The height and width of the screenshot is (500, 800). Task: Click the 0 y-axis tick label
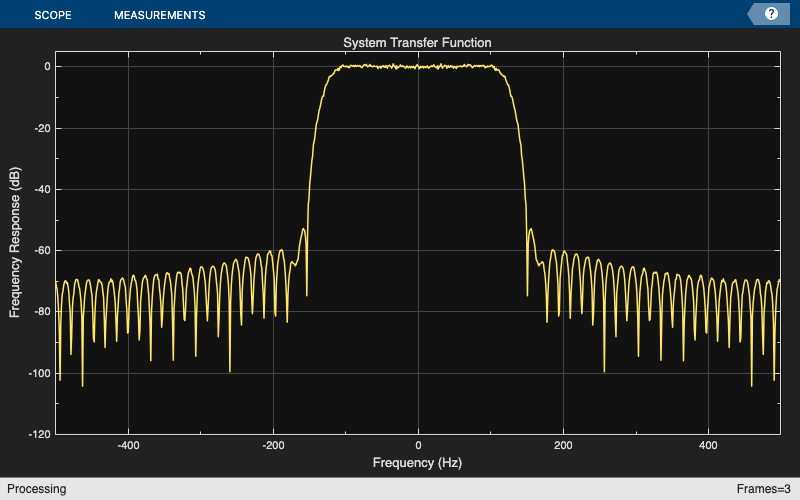tap(47, 66)
